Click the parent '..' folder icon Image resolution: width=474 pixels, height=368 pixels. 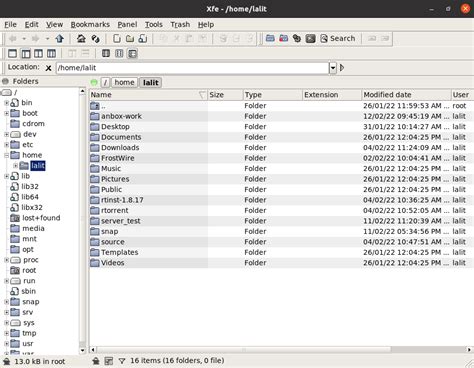click(x=95, y=106)
